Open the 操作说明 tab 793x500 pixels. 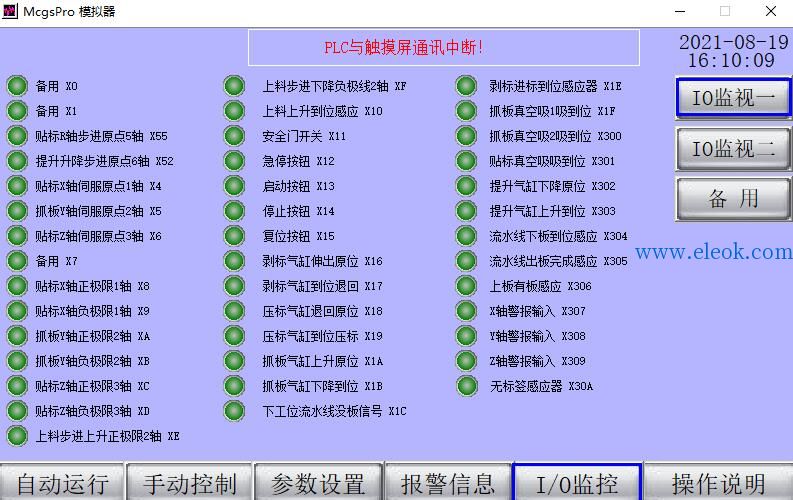pos(719,482)
